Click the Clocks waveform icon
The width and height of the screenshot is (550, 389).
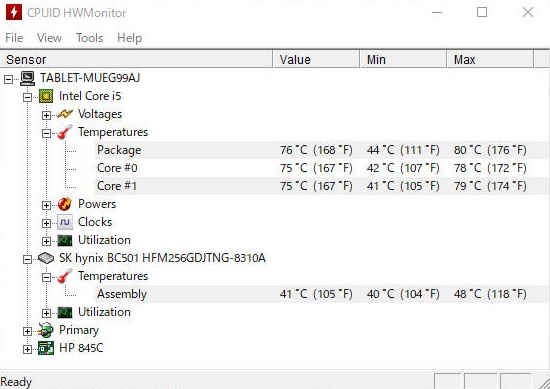[x=65, y=222]
